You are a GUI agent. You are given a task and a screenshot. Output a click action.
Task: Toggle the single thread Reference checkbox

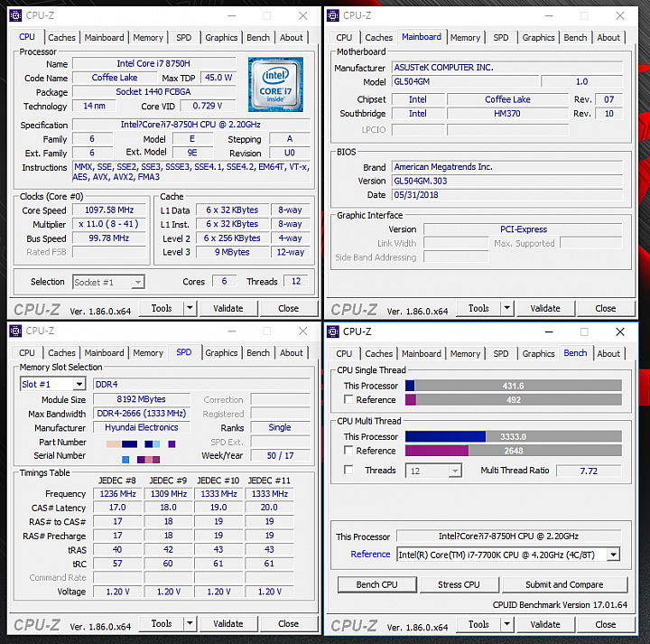coord(348,399)
